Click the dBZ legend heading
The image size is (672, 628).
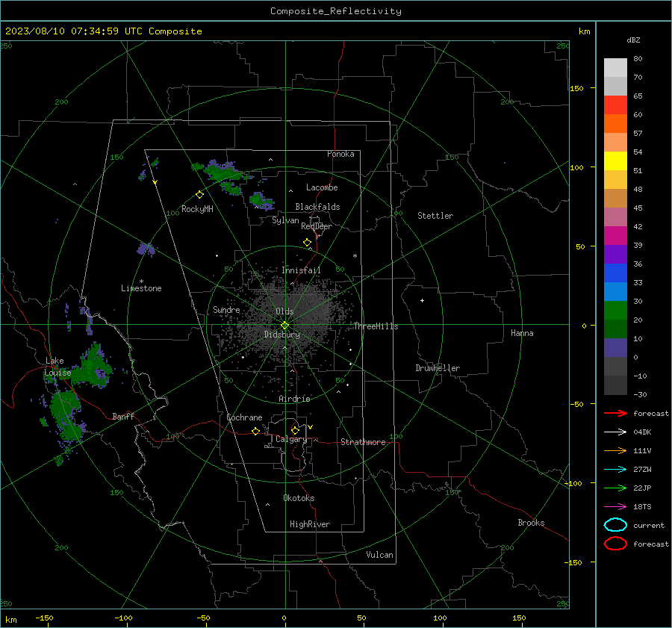(633, 40)
